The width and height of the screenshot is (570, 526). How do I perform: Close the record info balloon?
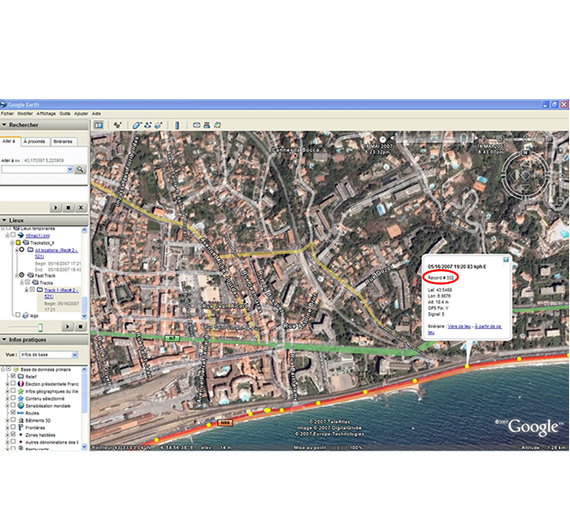[506, 260]
